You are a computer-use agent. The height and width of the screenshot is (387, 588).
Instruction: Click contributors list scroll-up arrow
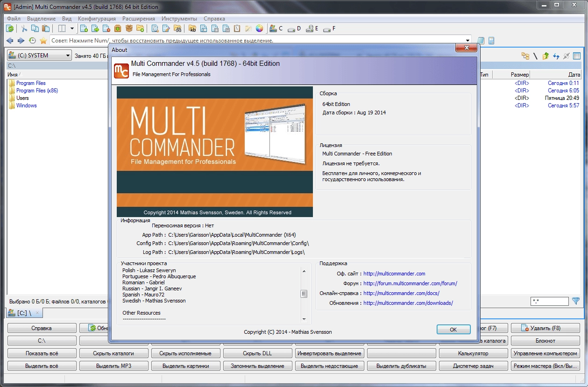click(x=304, y=271)
